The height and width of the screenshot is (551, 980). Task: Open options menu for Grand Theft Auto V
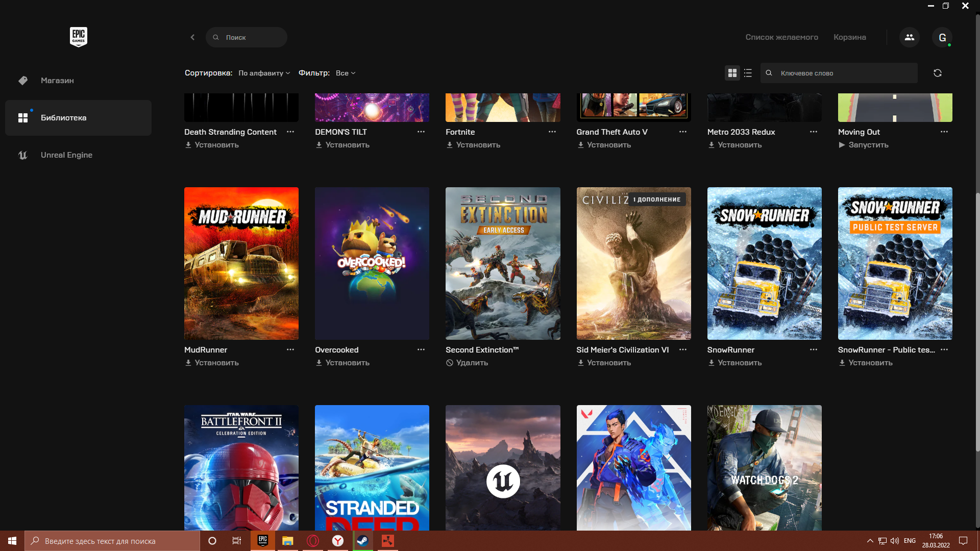pos(682,132)
